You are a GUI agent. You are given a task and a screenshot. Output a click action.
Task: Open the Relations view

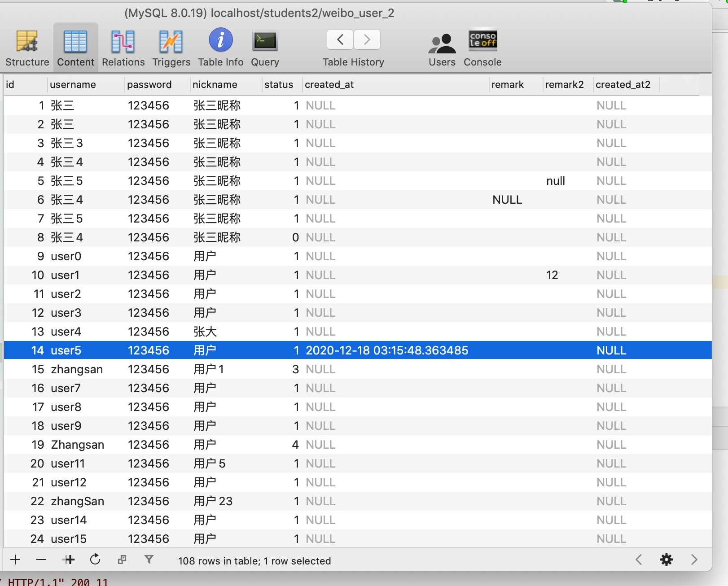pyautogui.click(x=123, y=48)
